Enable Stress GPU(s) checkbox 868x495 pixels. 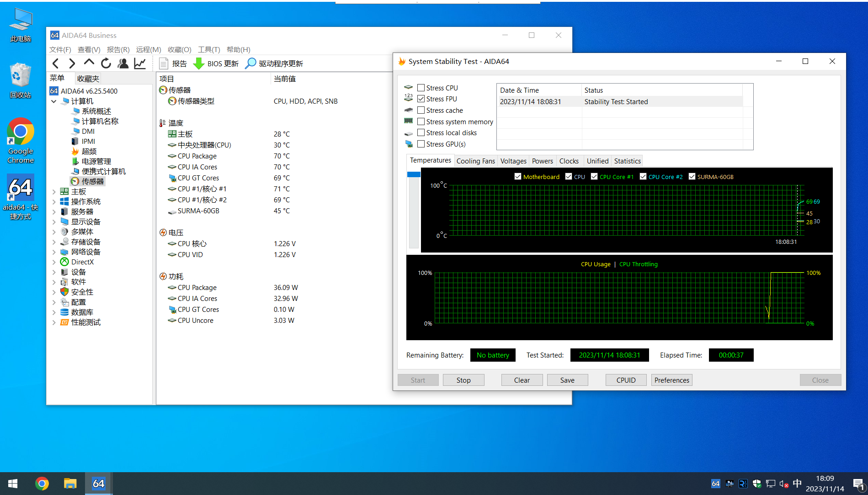tap(421, 144)
